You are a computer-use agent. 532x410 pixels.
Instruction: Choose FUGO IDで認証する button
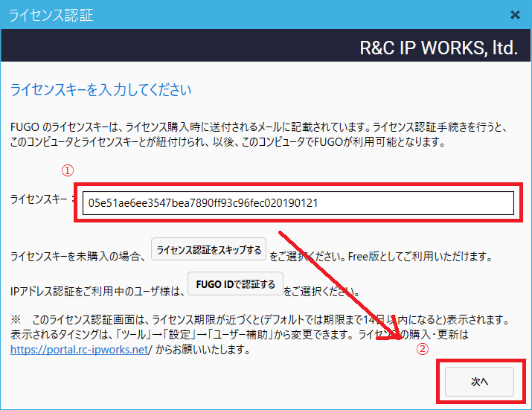point(235,284)
